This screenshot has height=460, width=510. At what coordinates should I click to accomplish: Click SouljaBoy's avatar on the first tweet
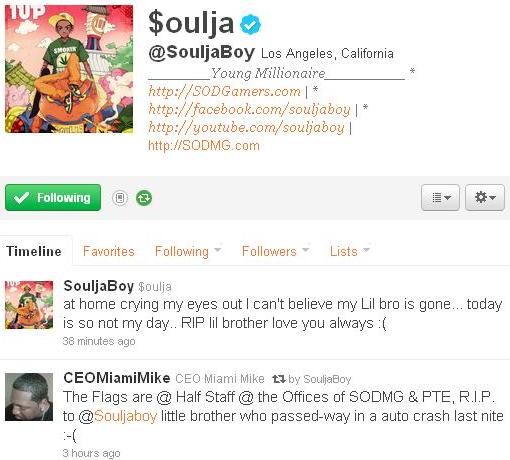pos(29,305)
